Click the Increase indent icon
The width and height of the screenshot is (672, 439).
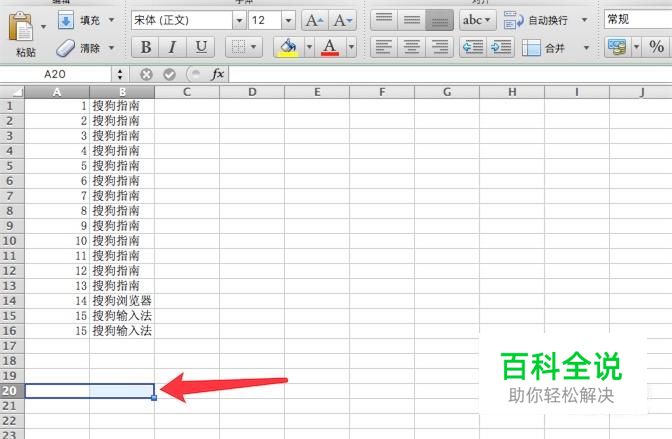501,47
